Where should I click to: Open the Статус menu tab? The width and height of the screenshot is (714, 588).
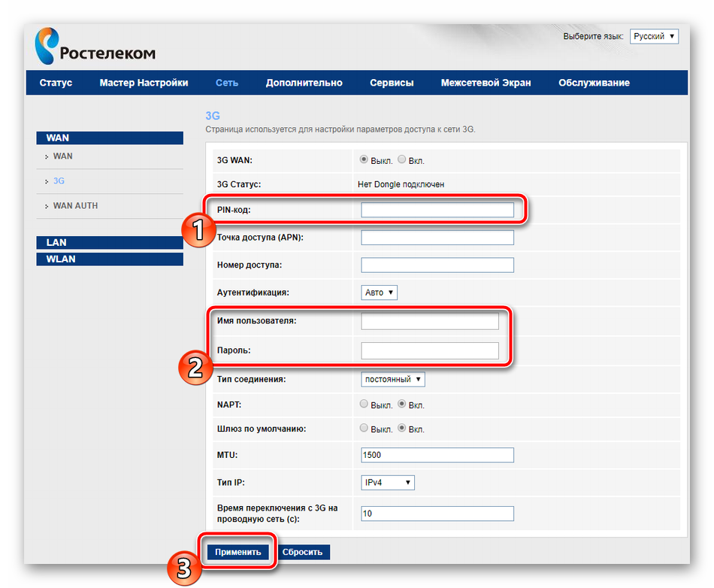(56, 83)
